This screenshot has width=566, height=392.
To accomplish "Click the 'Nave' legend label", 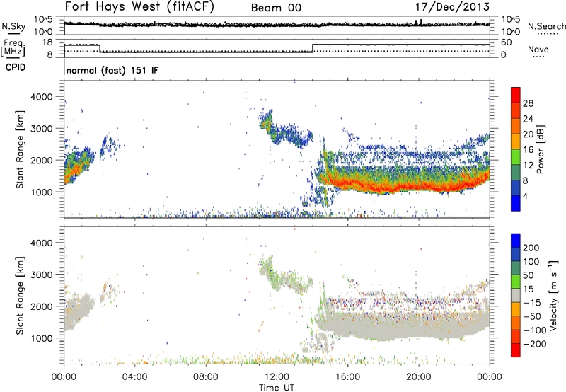I will [x=538, y=49].
